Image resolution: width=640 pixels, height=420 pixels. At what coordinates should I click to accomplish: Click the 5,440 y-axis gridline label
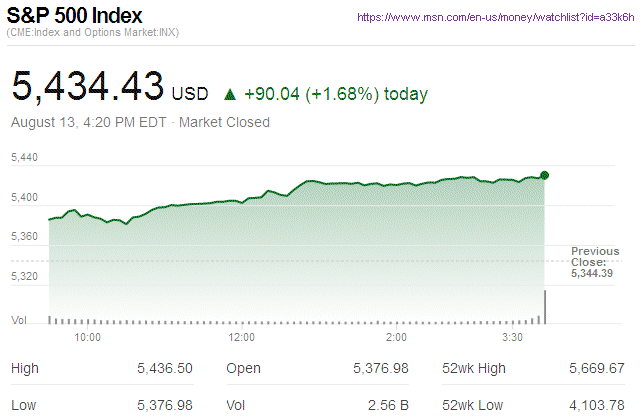[x=24, y=158]
